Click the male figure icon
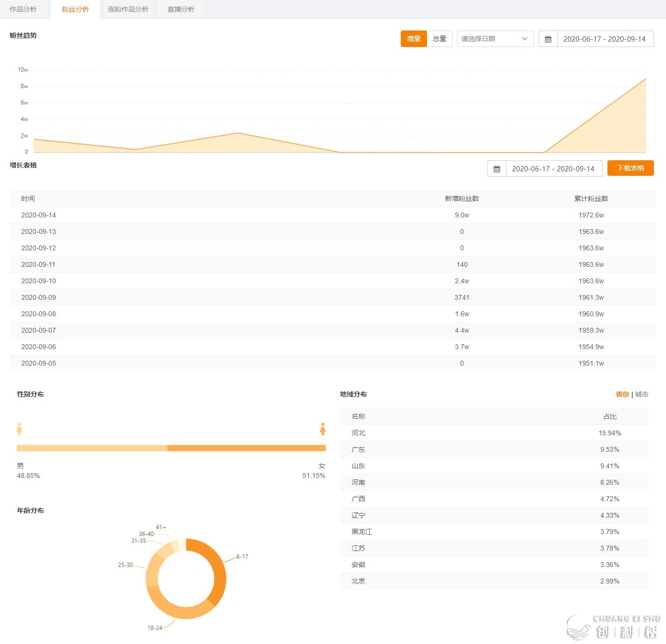The width and height of the screenshot is (666, 644). 19,429
